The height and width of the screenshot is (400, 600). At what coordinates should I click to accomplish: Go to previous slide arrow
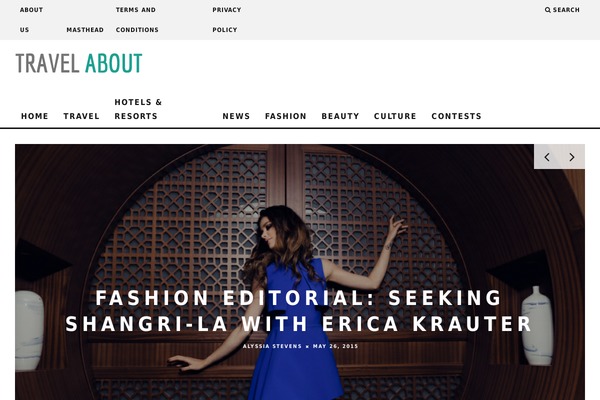[x=547, y=157]
